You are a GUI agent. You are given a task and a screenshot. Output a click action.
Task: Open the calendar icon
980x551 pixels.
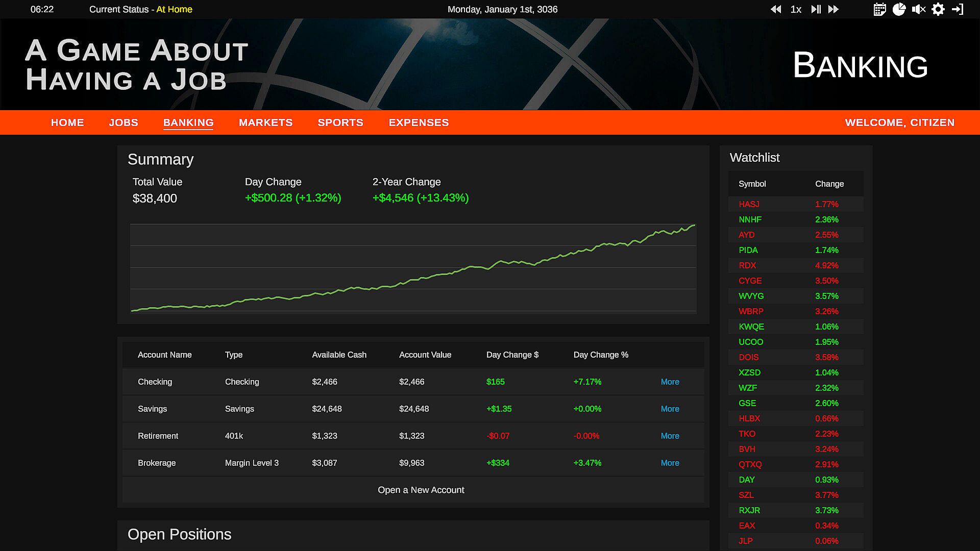[879, 9]
